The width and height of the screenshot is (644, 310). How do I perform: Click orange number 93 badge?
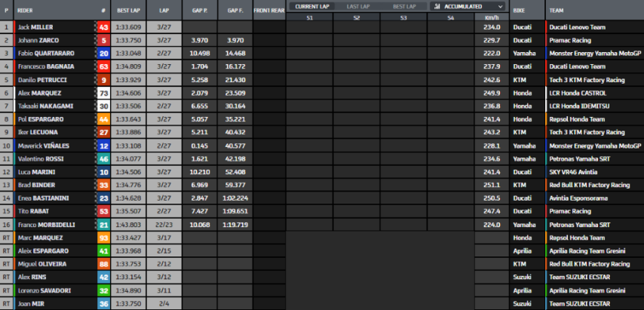(x=103, y=238)
